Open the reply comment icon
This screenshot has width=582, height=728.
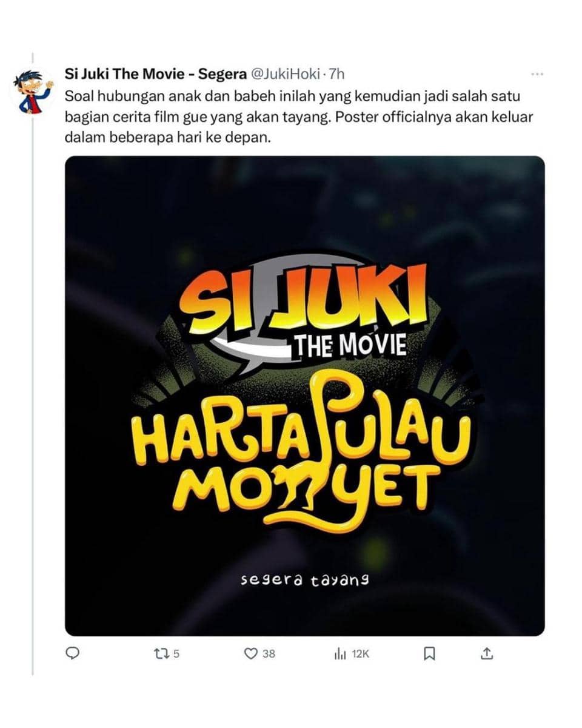point(73,653)
